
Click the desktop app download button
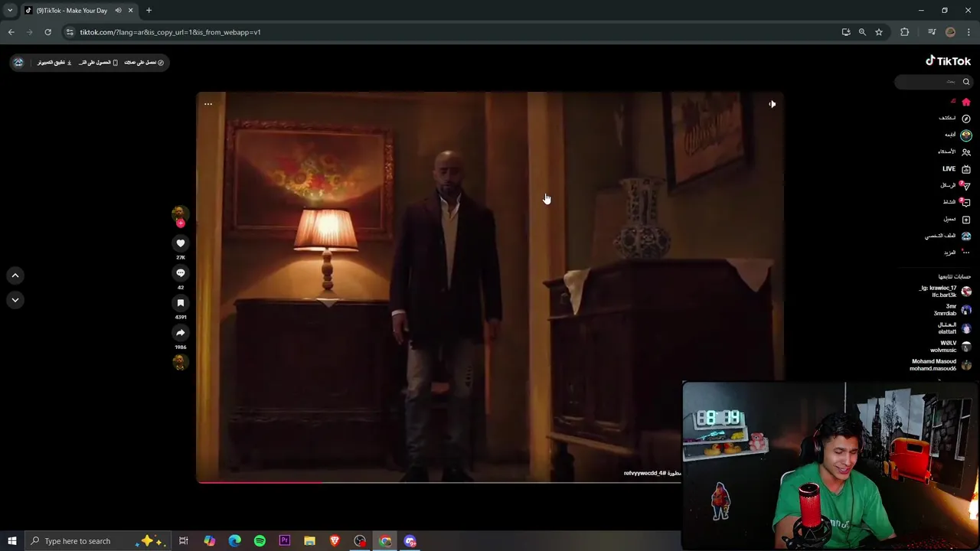click(x=54, y=63)
